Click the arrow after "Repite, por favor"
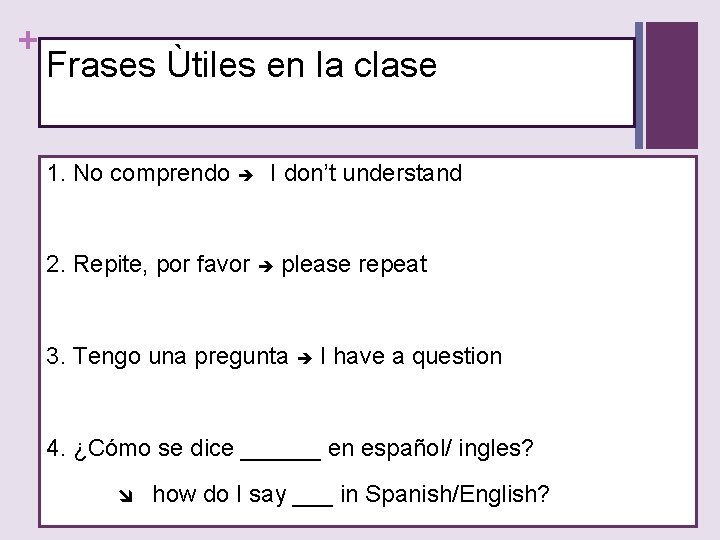 click(265, 266)
